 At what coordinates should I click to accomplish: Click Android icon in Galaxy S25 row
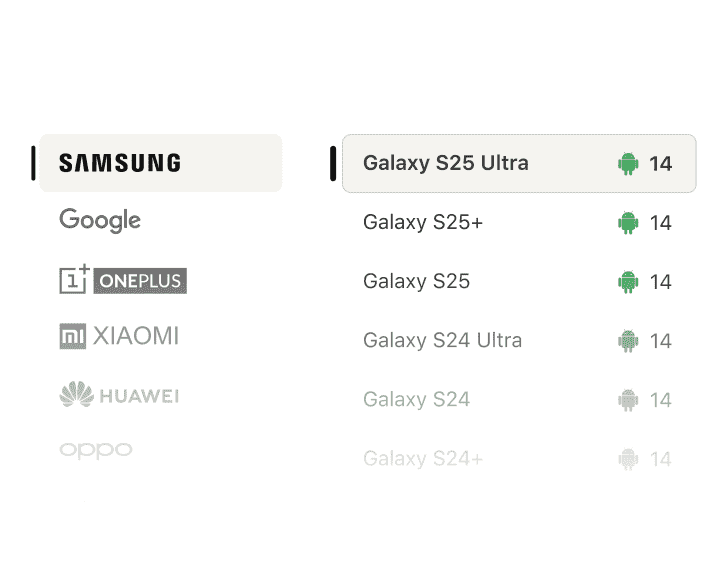coord(628,282)
